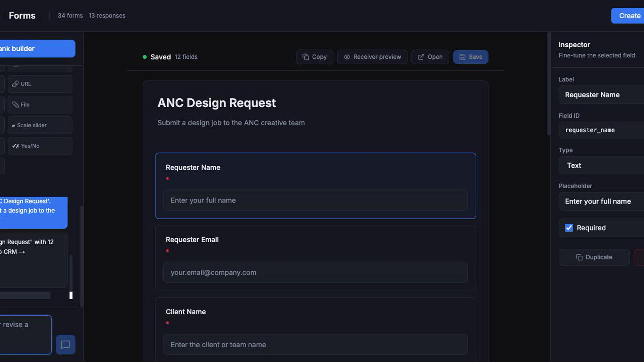Add a File field from the palette
This screenshot has height=362, width=644.
[40, 105]
